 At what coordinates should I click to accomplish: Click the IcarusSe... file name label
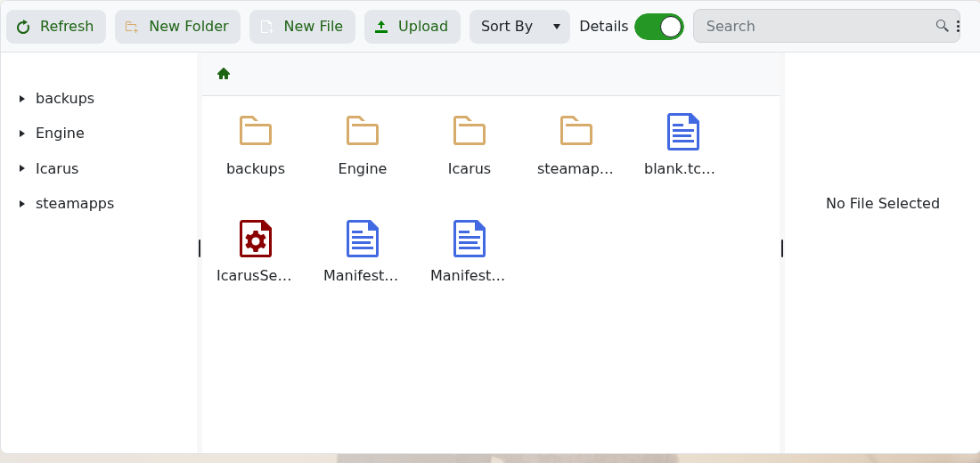coord(255,275)
